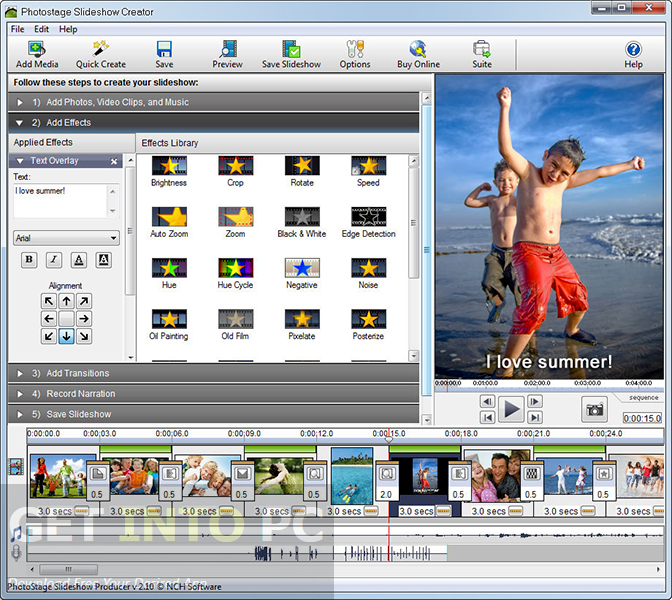Click the 2.0 transition on timeline

[386, 482]
